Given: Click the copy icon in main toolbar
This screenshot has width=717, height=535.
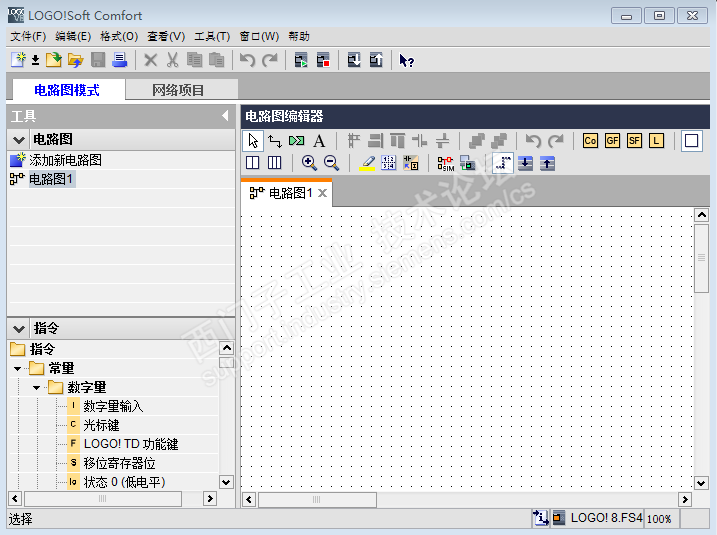Looking at the screenshot, I should (x=194, y=60).
